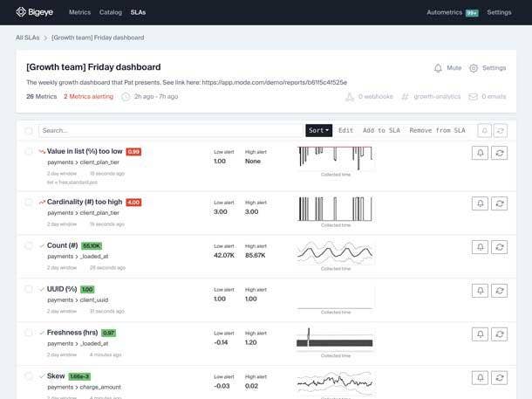This screenshot has height=399, width=532.
Task: Go to All SLAs breadcrumb link
Action: 27,38
